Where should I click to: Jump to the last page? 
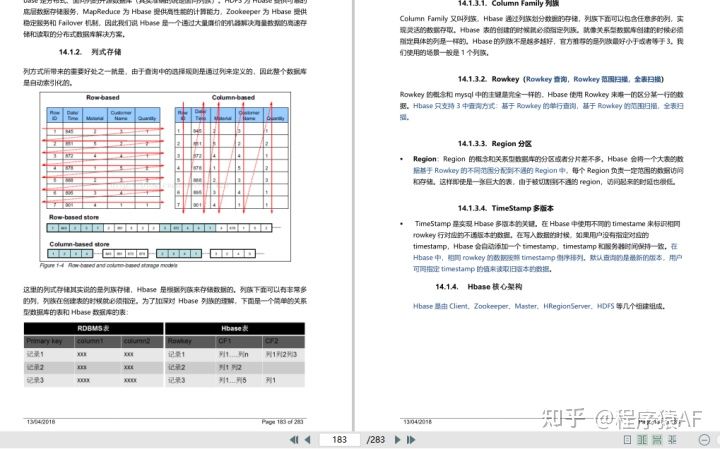tap(411, 439)
